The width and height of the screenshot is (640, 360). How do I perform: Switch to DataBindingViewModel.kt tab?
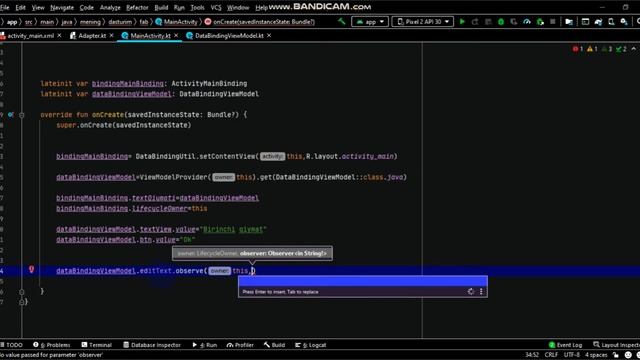pos(229,36)
